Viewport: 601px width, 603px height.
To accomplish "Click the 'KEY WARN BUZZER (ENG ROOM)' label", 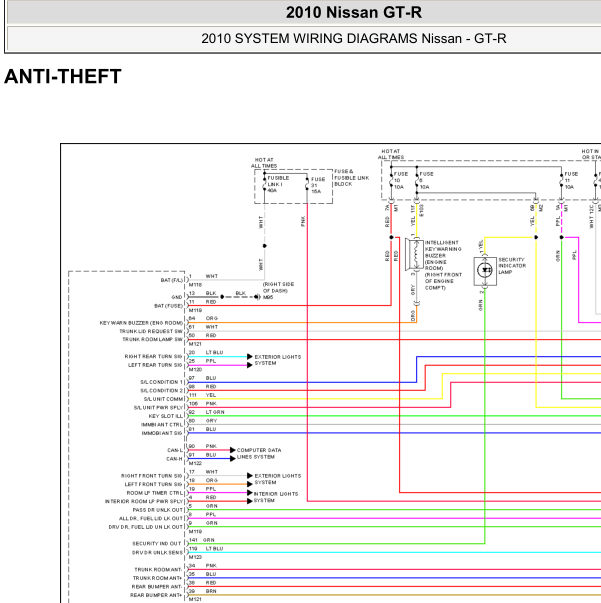I will [141, 323].
